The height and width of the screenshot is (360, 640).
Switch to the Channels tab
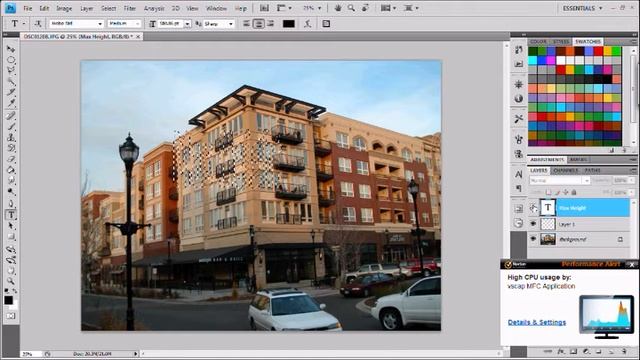pos(566,170)
